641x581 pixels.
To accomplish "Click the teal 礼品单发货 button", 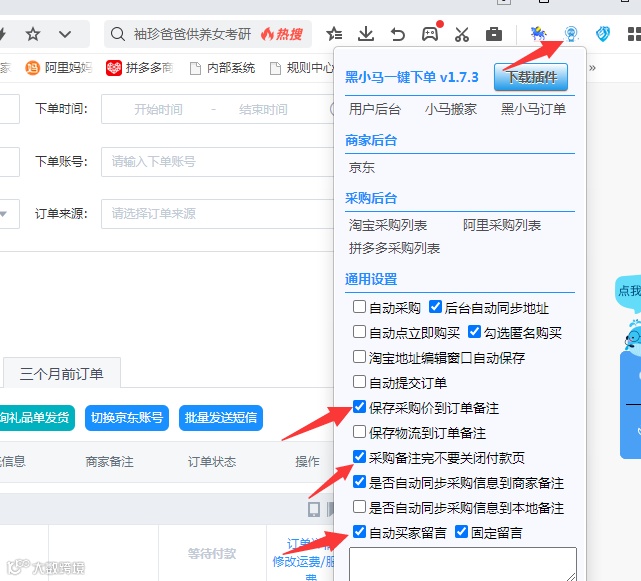I will 36,417.
